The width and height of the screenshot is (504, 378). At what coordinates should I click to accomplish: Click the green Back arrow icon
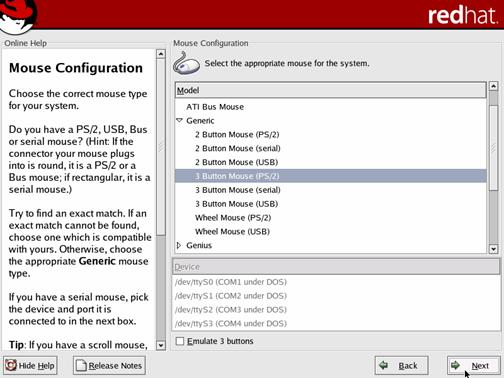384,365
